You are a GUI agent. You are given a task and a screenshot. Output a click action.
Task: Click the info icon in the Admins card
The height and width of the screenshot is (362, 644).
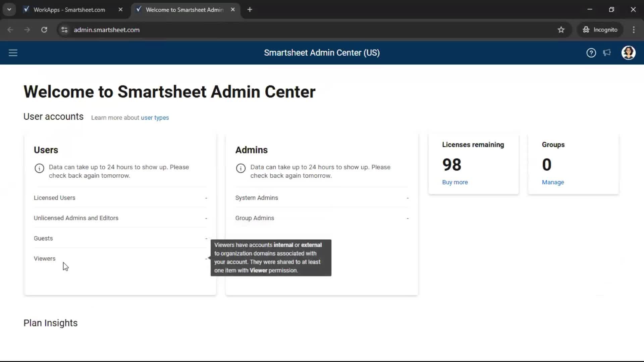tap(240, 168)
